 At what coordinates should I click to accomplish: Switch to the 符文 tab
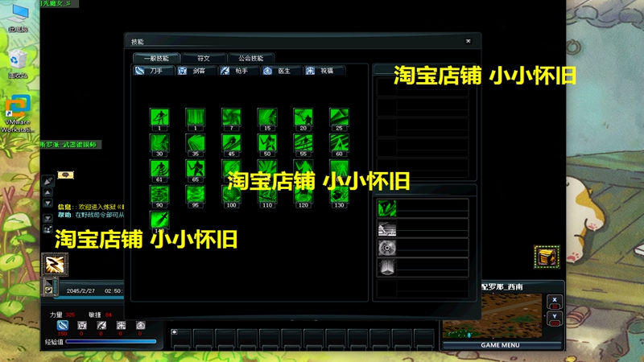coord(204,58)
